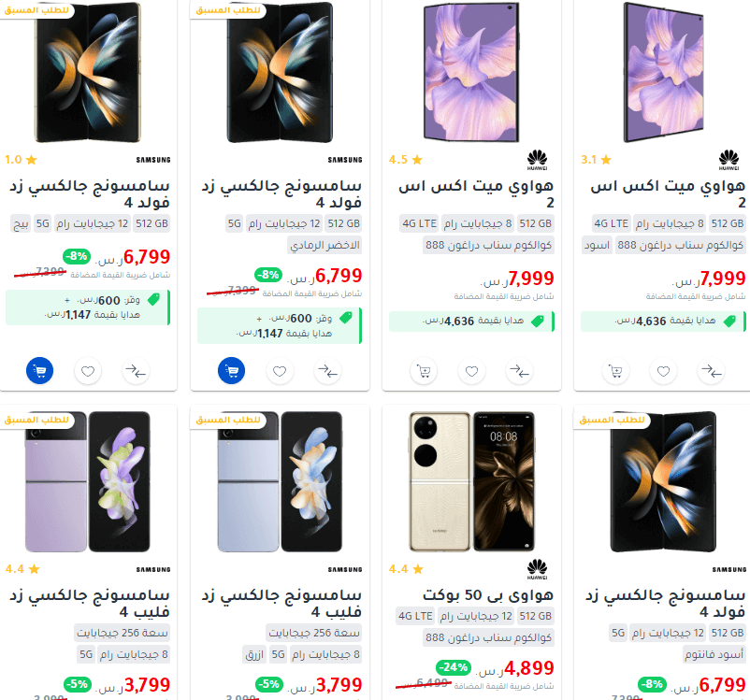Add purple Huawei Mate Xs 2 to cart
The image size is (750, 700).
click(424, 370)
